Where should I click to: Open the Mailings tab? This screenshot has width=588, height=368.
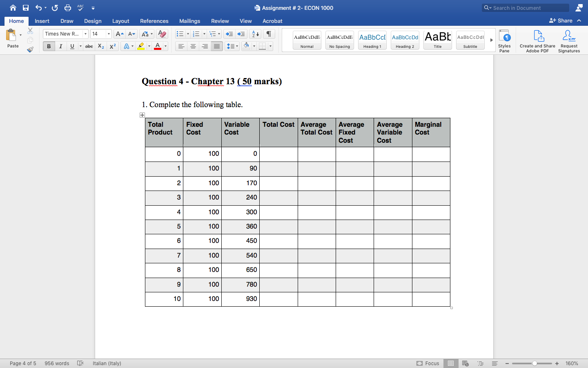point(189,21)
